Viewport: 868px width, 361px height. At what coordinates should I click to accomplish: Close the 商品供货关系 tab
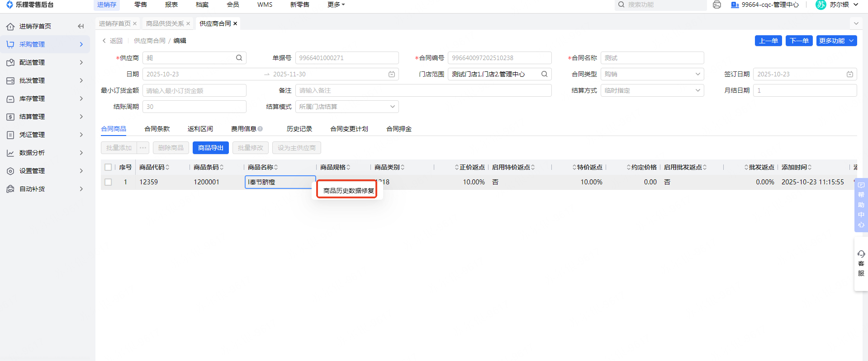(188, 23)
